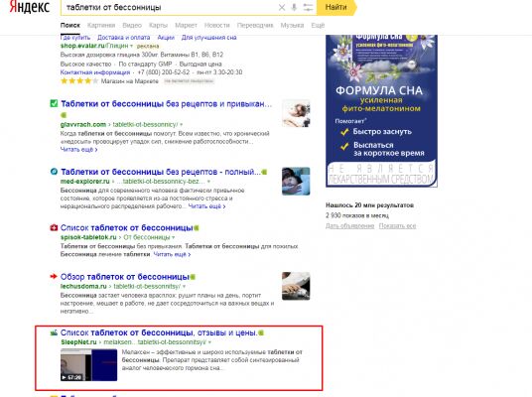Open result Список таблеток от бессонницы
Viewport: 532px width, 397px height.
point(127,227)
